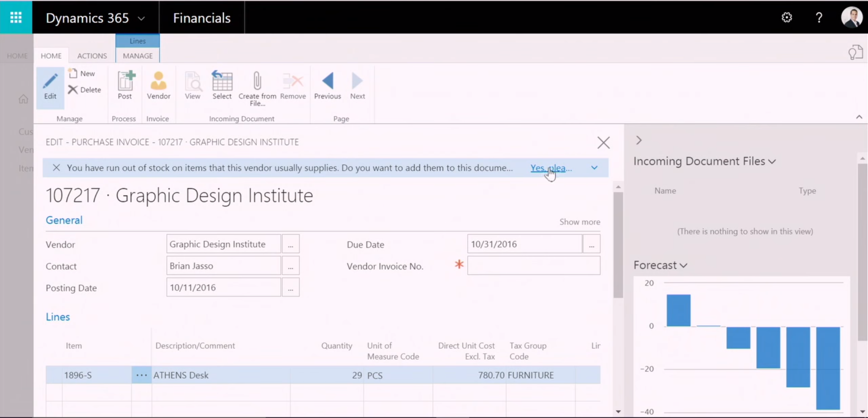Click the quantity 29 cell
868x418 pixels.
click(327, 375)
